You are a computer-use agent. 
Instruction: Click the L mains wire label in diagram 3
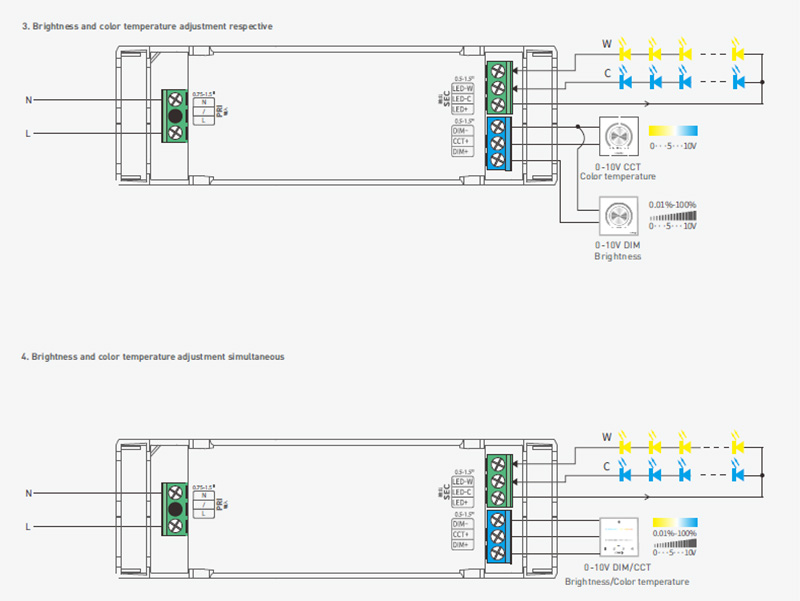point(28,134)
